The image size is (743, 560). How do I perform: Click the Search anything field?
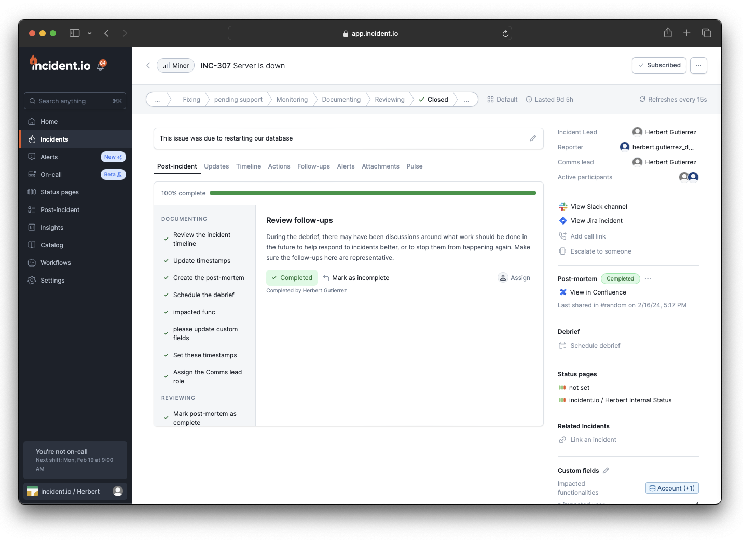click(x=75, y=101)
